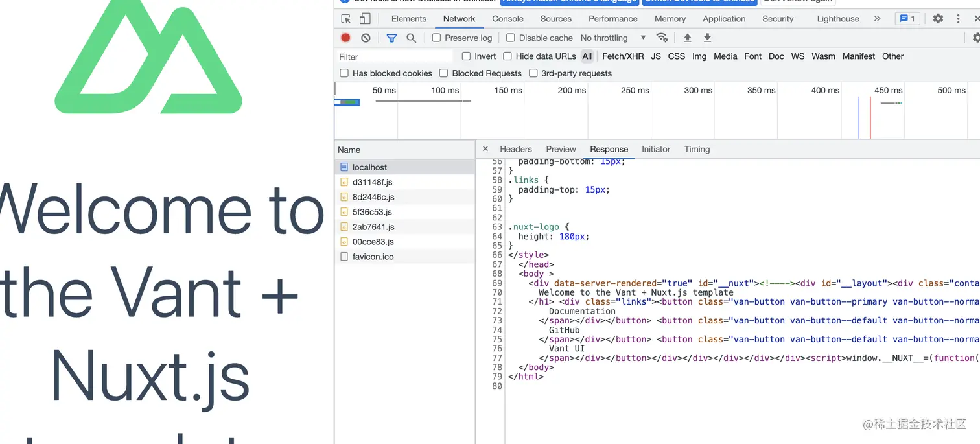Switch to the Network tab
The height and width of the screenshot is (444, 980).
click(459, 19)
